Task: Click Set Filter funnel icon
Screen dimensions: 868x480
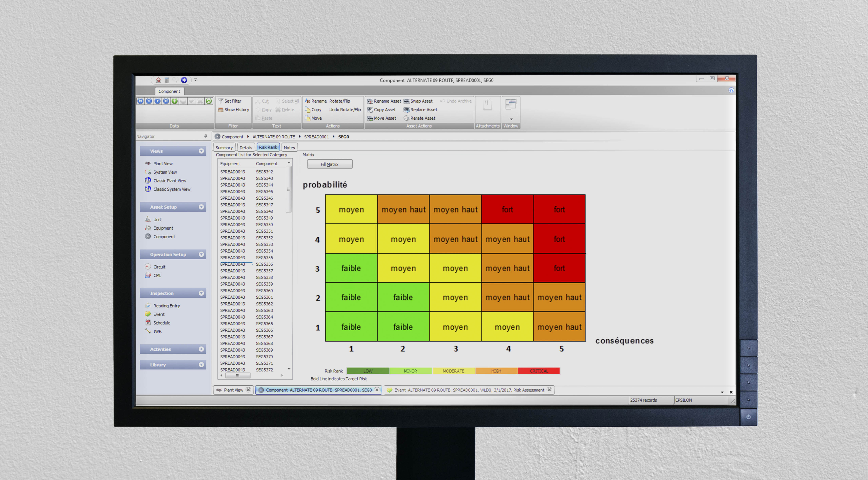Action: [x=221, y=101]
